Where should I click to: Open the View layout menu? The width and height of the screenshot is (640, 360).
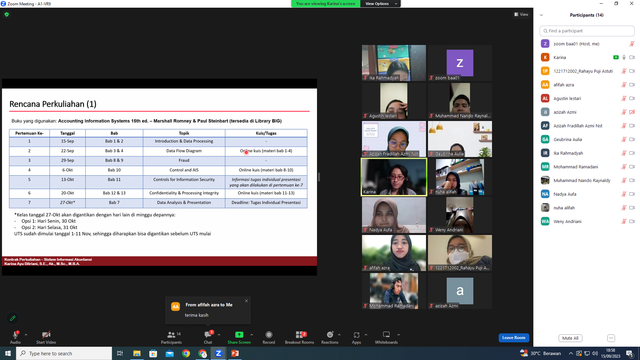(521, 14)
